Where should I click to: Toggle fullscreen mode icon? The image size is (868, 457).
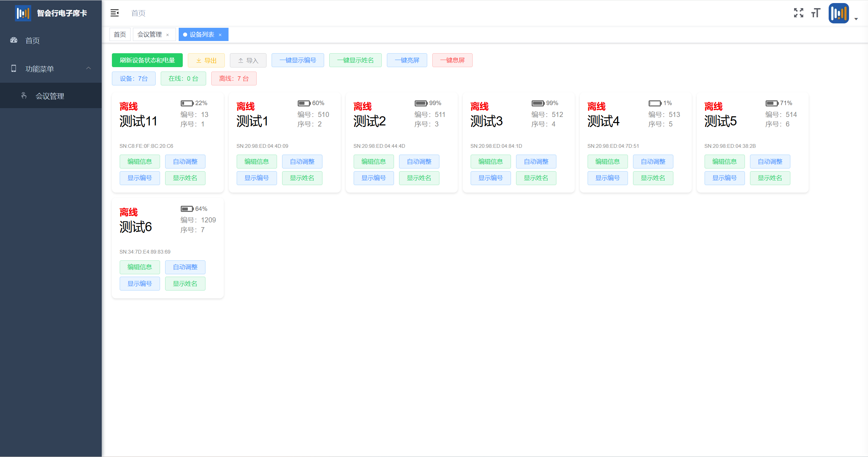tap(798, 13)
